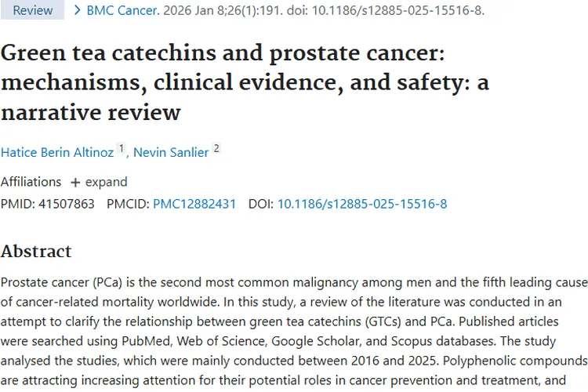The width and height of the screenshot is (588, 392).
Task: Click the PMCID label
Action: (128, 204)
